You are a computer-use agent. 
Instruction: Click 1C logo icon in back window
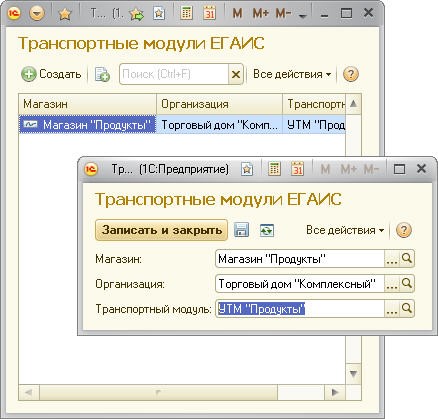(x=14, y=14)
